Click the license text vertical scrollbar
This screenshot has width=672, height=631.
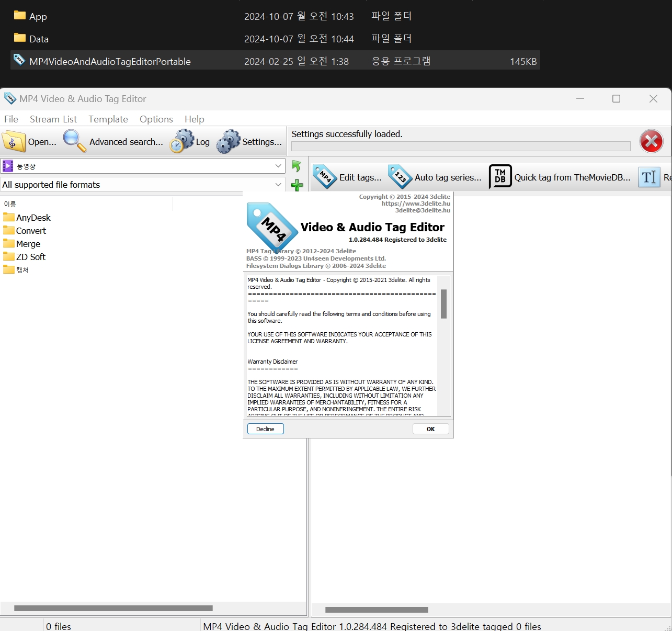(443, 304)
